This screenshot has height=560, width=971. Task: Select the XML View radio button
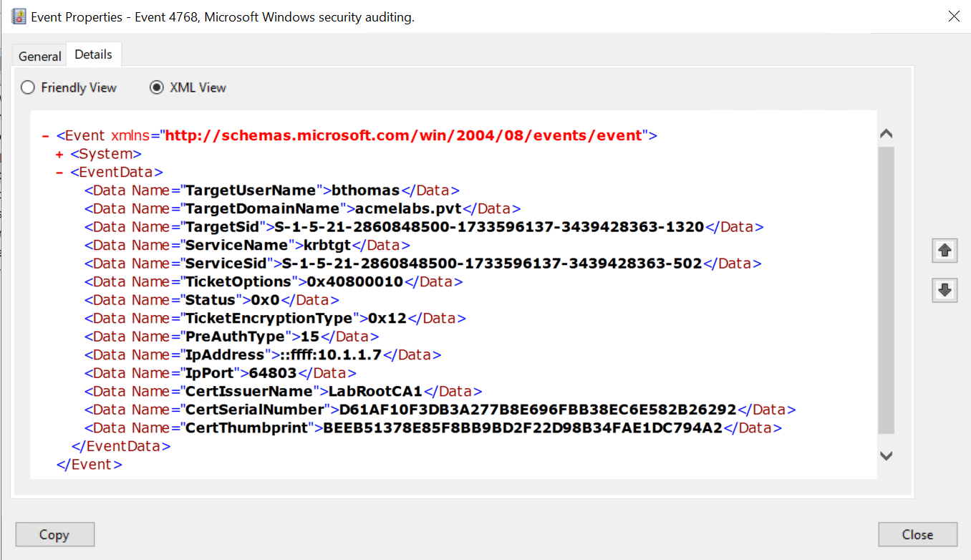(x=156, y=87)
